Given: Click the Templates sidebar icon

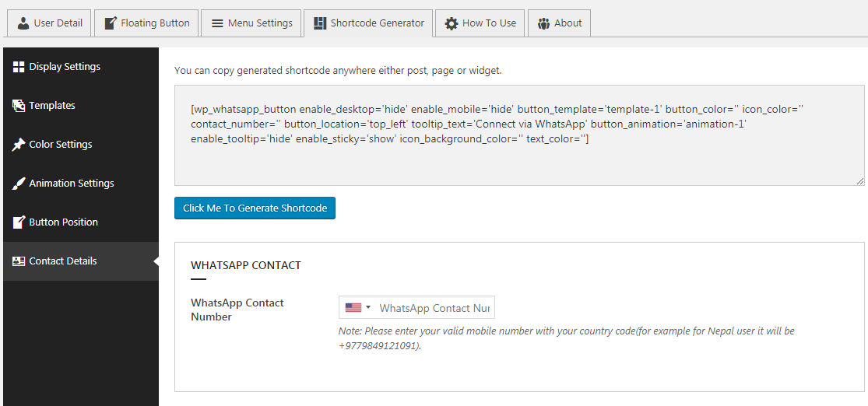Looking at the screenshot, I should coord(19,106).
